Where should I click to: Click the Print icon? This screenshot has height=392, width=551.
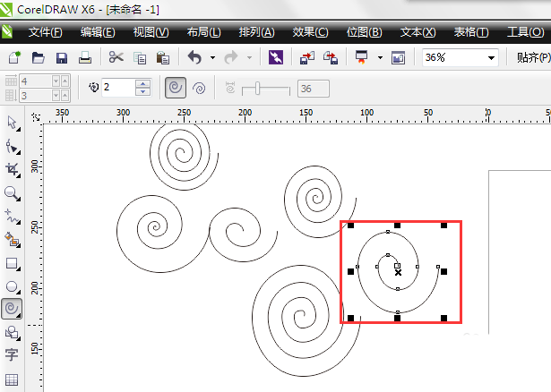tap(85, 57)
